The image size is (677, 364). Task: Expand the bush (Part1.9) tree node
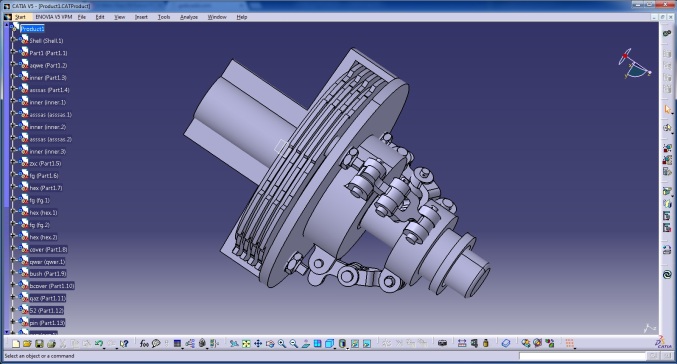tap(13, 273)
